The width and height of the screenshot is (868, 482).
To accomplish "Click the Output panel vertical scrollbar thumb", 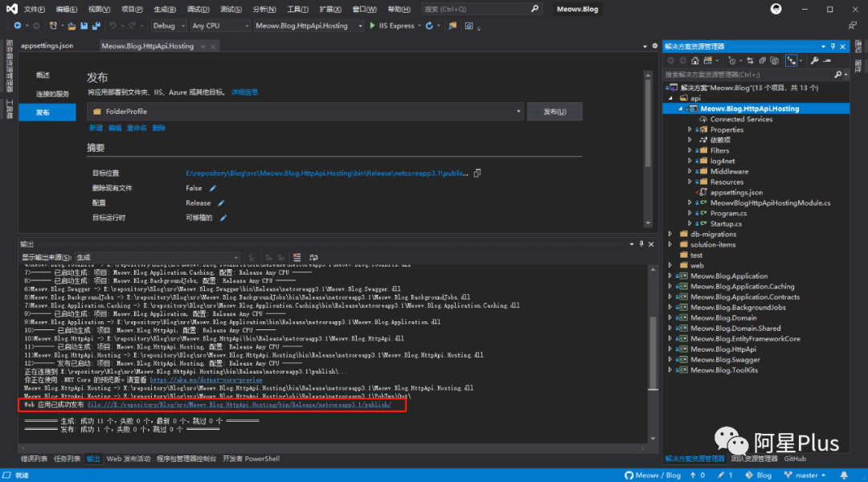I will coord(653,353).
